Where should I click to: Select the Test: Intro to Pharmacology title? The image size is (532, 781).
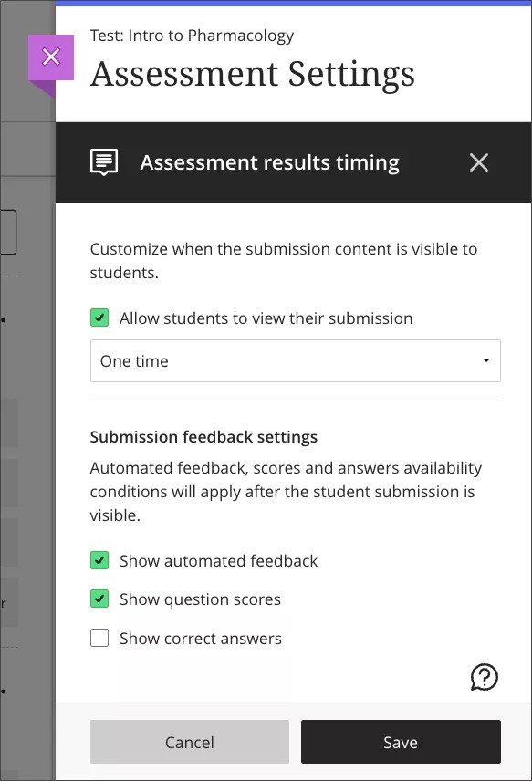coord(191,36)
